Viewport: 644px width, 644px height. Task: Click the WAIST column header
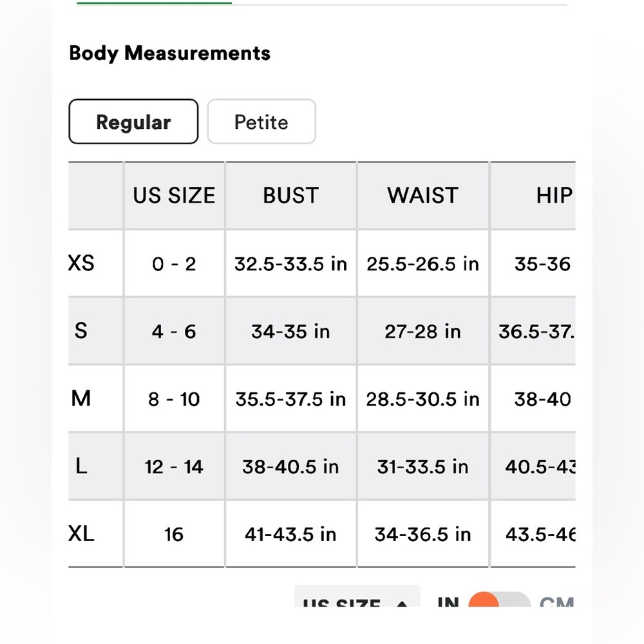point(423,196)
